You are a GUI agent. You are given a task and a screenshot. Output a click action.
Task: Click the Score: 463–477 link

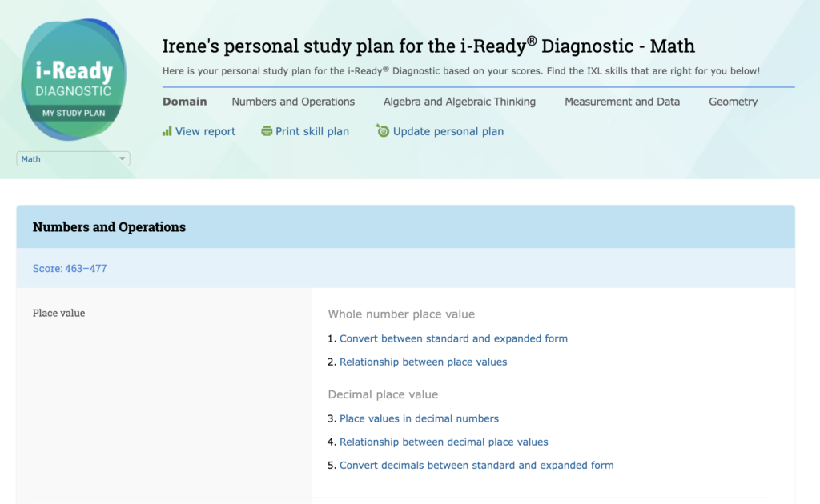coord(70,269)
